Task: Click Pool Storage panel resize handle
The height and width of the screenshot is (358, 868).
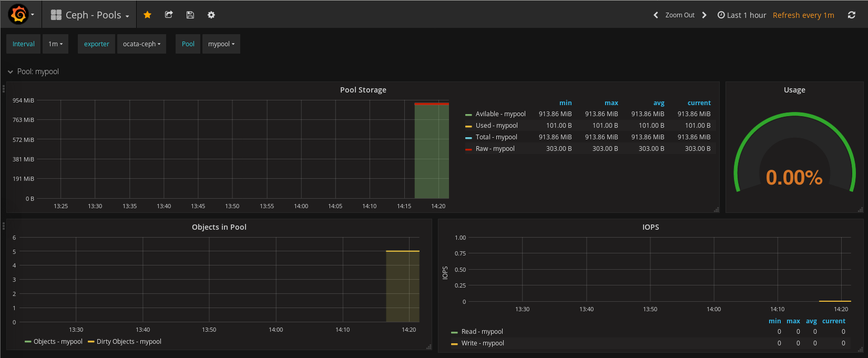Action: [716, 210]
